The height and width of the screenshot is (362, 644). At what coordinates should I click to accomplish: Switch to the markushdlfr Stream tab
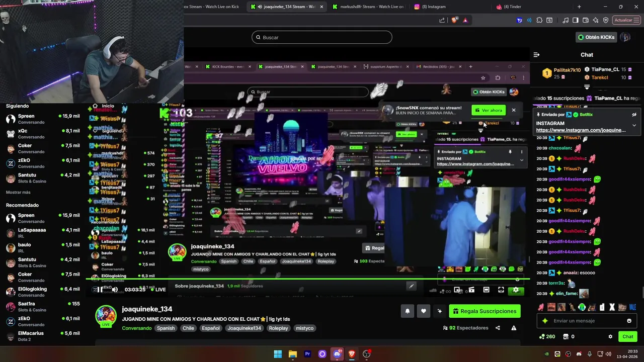(367, 7)
